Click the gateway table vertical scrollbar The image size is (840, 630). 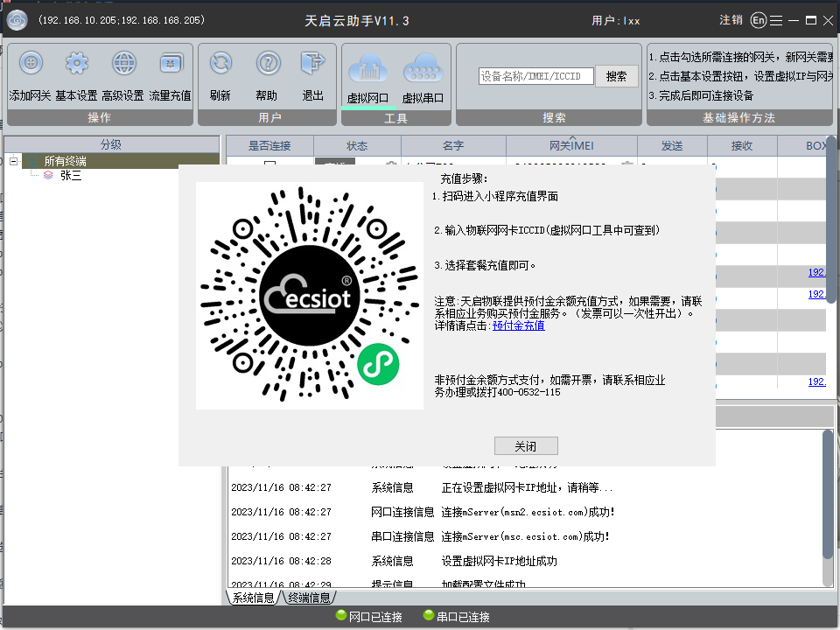pyautogui.click(x=831, y=220)
